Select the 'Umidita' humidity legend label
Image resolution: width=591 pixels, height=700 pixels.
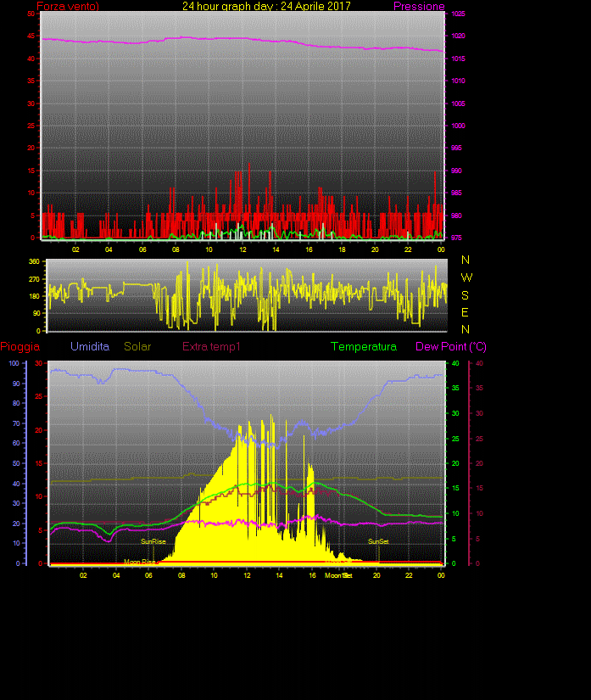click(90, 346)
